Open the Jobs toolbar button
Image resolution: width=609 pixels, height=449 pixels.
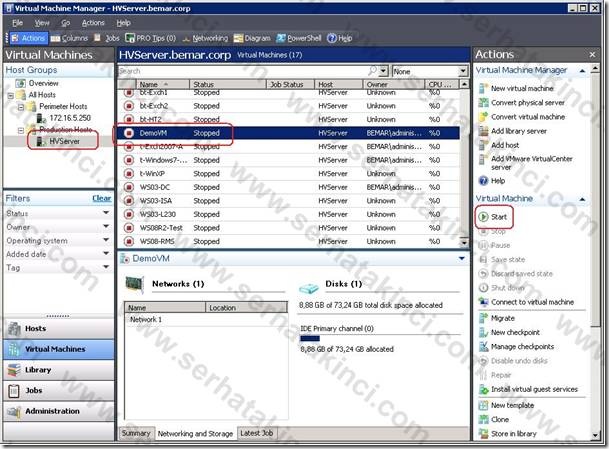click(x=107, y=38)
